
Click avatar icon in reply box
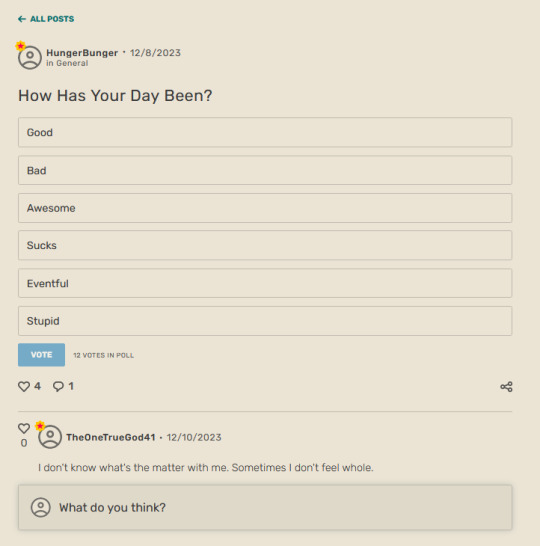point(41,507)
